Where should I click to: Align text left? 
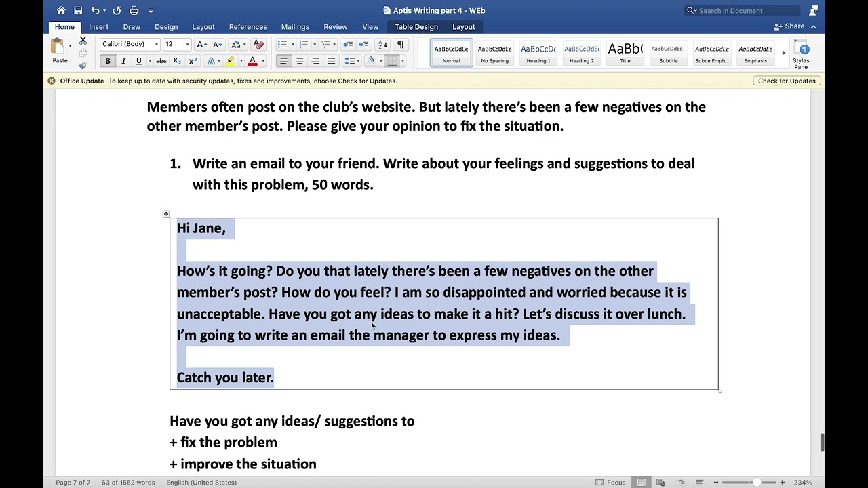pos(284,61)
